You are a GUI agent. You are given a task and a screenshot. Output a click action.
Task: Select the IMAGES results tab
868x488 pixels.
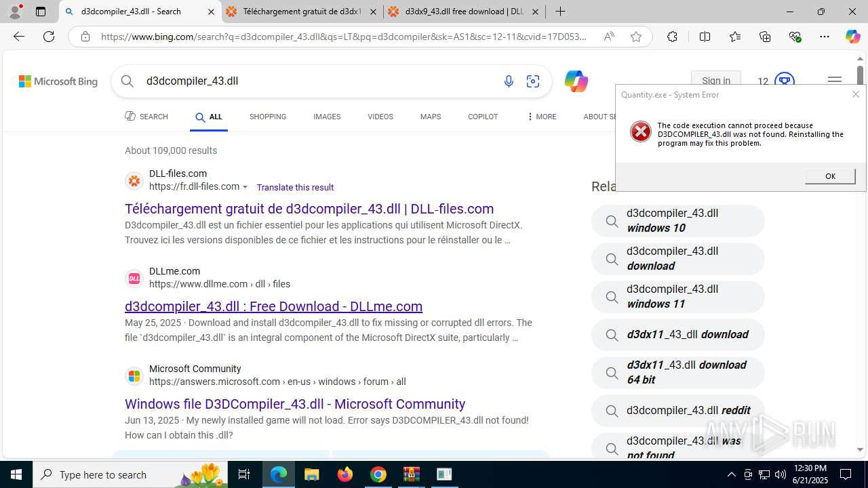(327, 117)
